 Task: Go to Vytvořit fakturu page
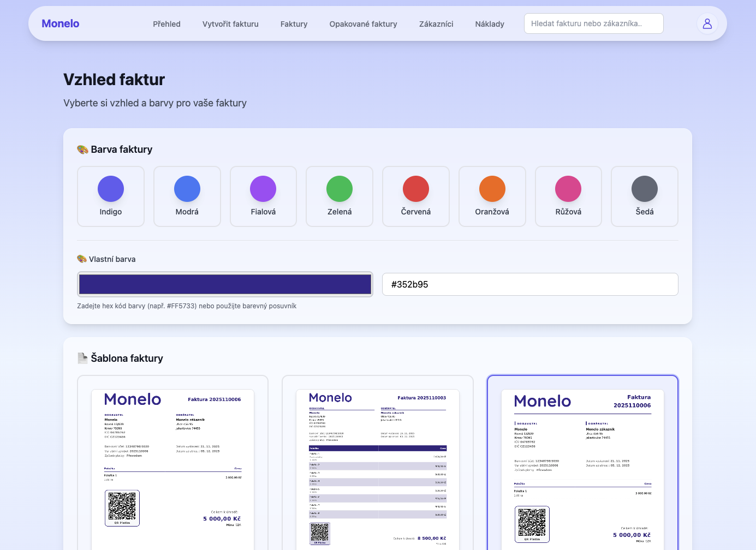(230, 24)
